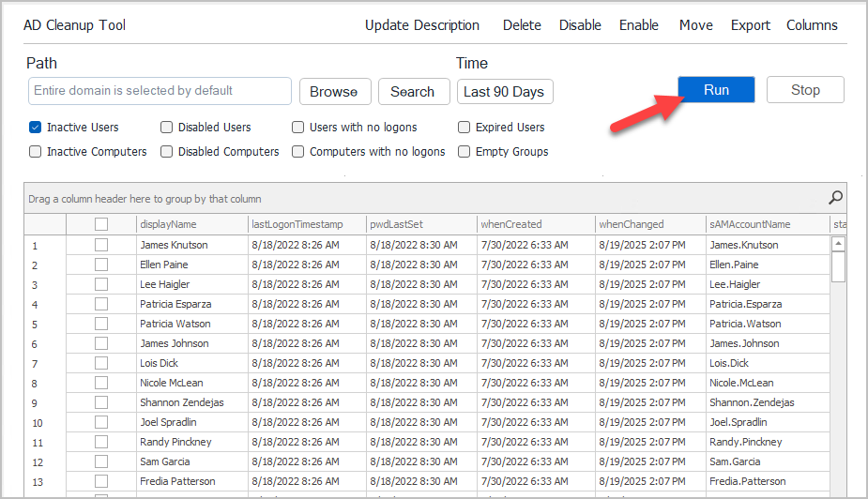Screen dimensions: 868x499
Task: Uncheck the Inactive Users checkbox
Action: (35, 128)
